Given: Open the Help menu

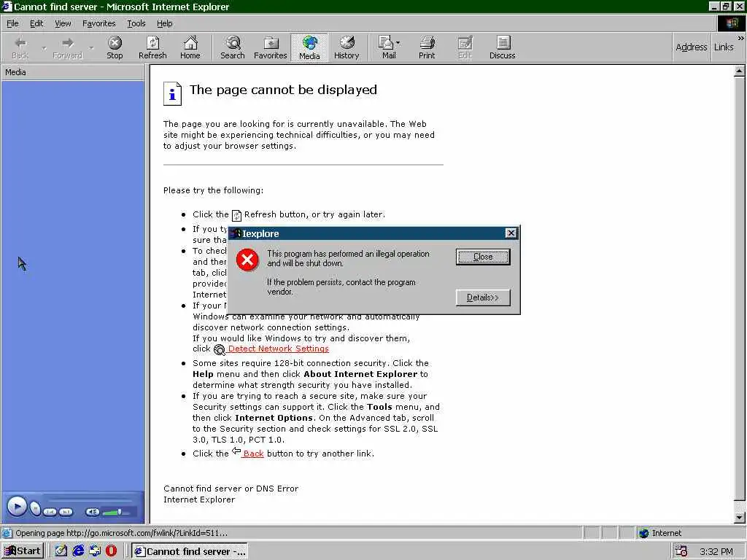Looking at the screenshot, I should click(x=164, y=23).
